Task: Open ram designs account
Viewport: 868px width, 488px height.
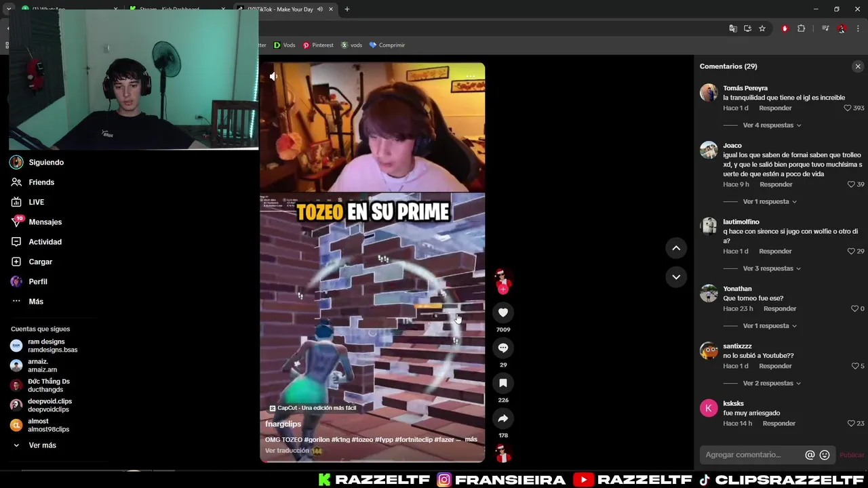Action: 52,346
